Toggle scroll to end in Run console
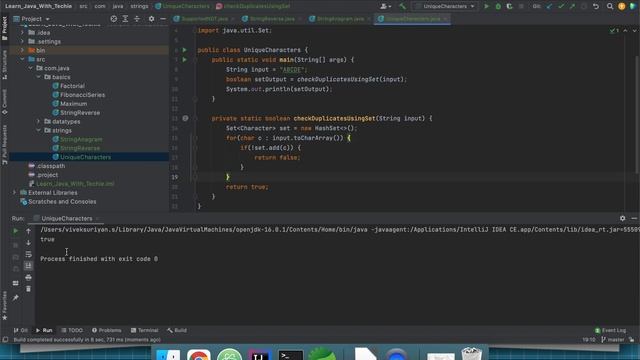 pos(28,266)
